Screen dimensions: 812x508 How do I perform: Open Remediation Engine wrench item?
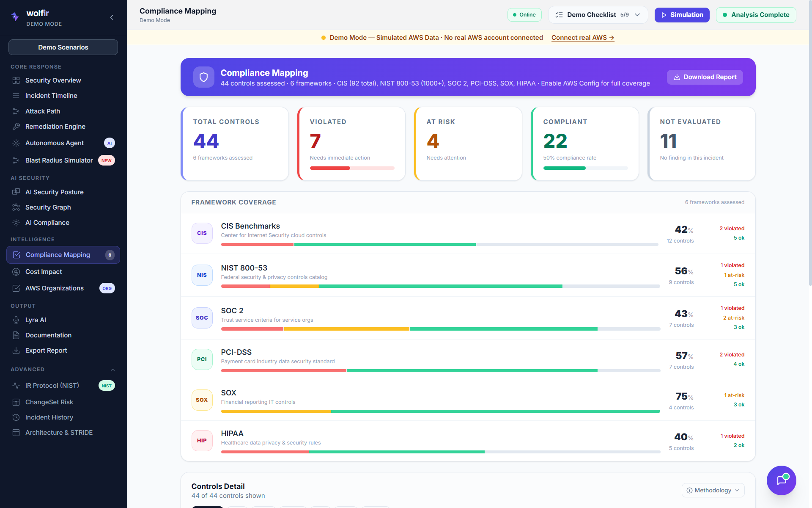point(55,126)
